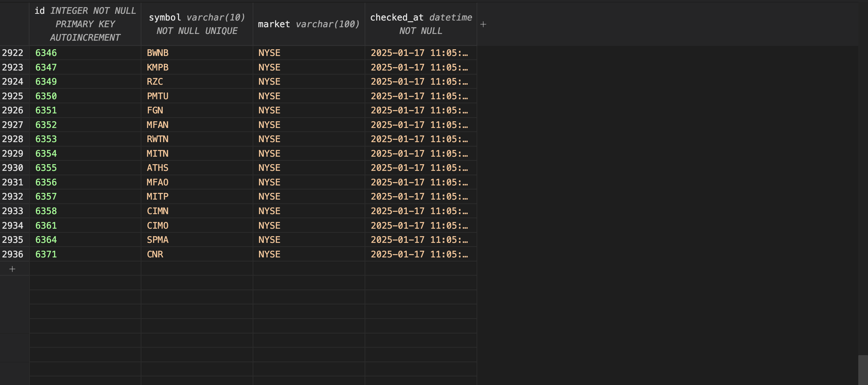Screen dimensions: 868x385
Task: Select row number 2932
Action: [x=15, y=197]
